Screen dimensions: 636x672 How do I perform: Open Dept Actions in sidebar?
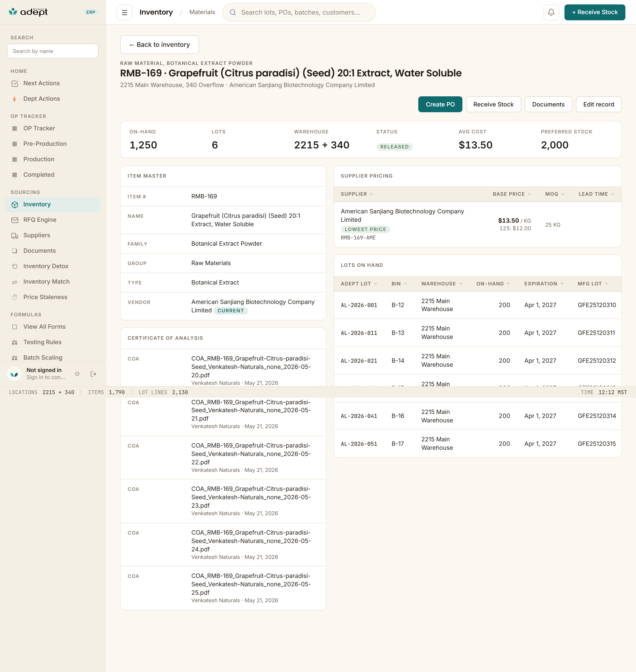53,99
